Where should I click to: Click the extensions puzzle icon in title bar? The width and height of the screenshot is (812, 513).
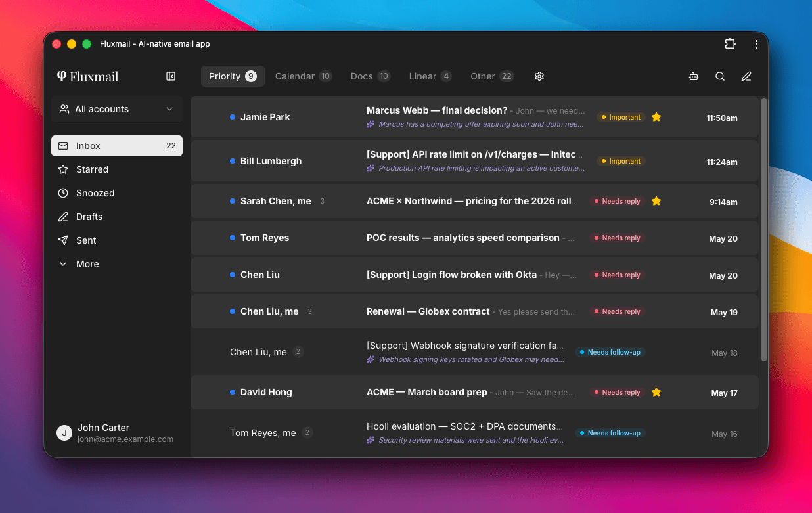(x=730, y=44)
